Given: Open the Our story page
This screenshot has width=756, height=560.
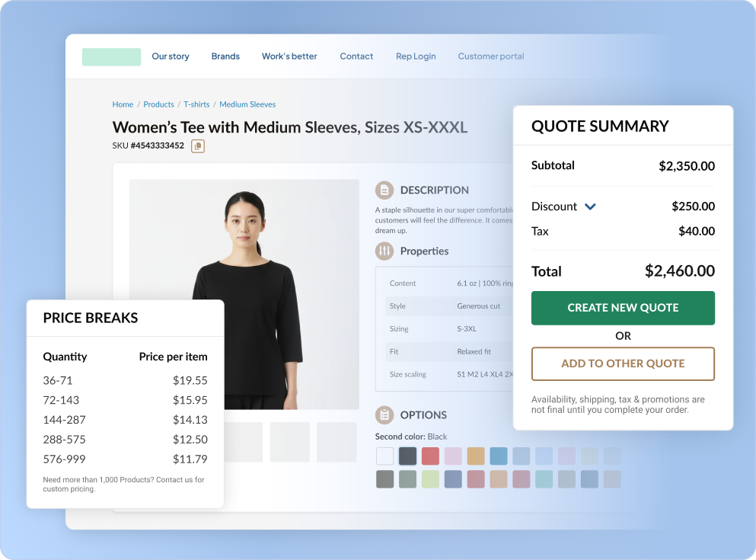Looking at the screenshot, I should (x=170, y=56).
